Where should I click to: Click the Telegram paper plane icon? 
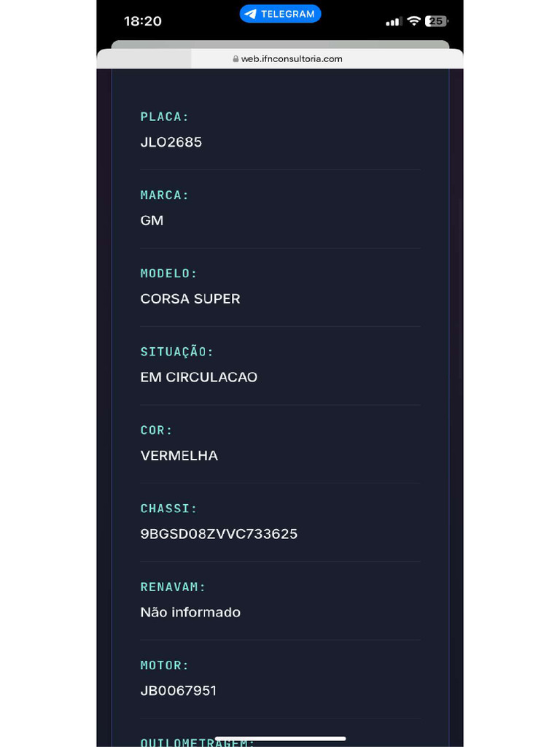251,14
